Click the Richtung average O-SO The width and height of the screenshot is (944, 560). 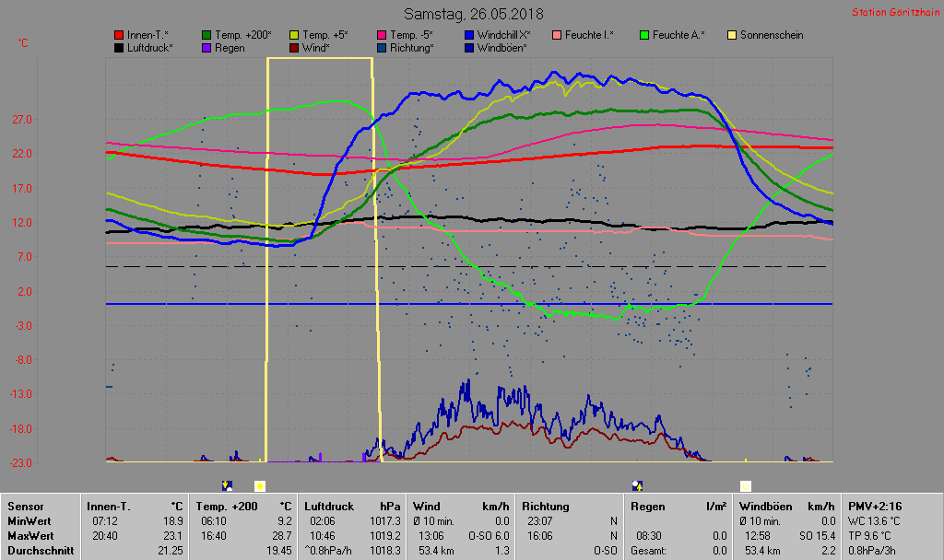(606, 551)
